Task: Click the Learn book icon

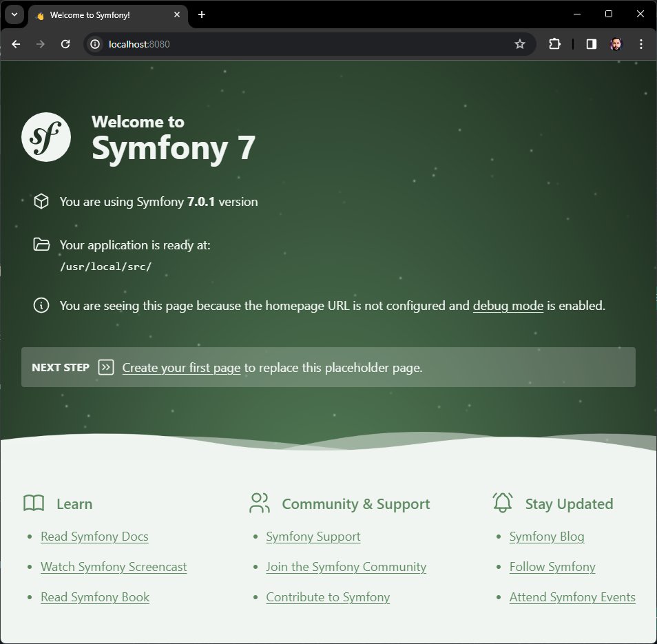Action: 34,503
